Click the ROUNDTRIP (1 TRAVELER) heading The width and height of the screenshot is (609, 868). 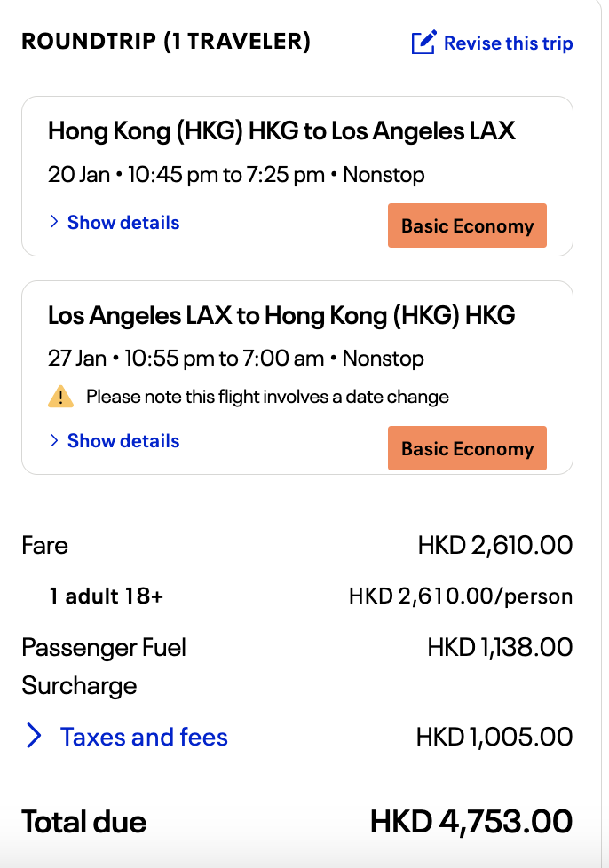pyautogui.click(x=166, y=42)
